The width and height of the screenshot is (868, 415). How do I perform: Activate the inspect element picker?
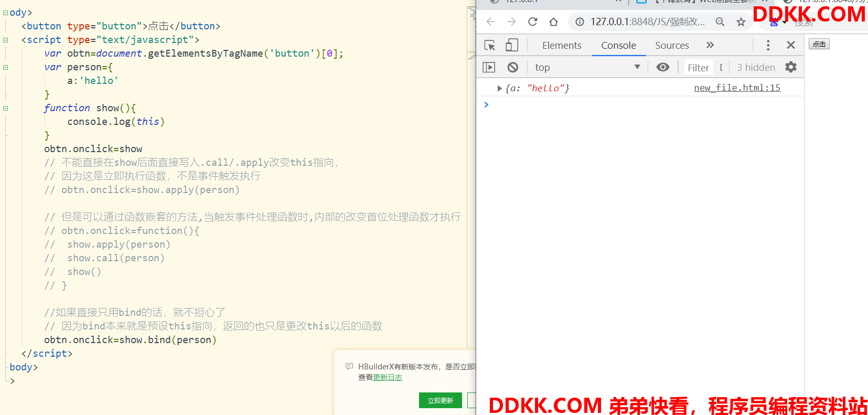point(490,45)
